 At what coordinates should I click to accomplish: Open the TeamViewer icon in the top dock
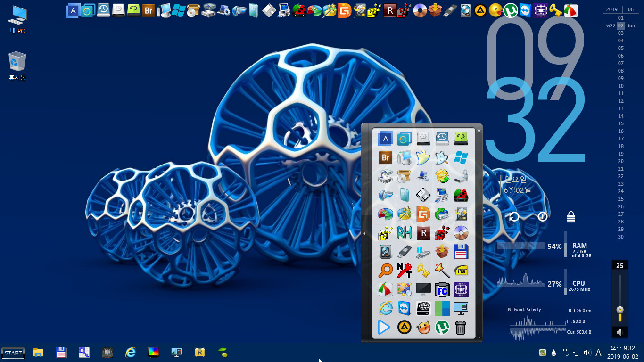point(525,10)
